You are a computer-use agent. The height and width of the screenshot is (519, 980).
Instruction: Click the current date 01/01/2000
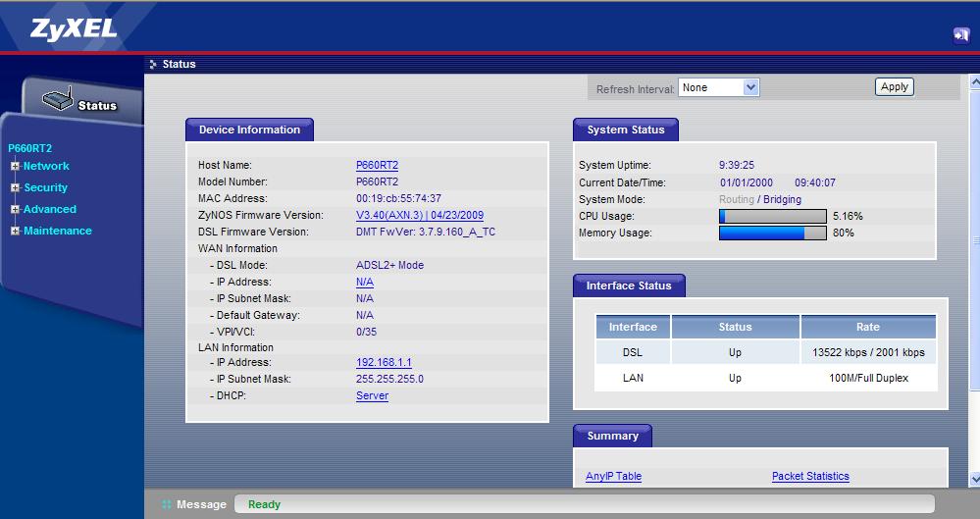(x=747, y=182)
